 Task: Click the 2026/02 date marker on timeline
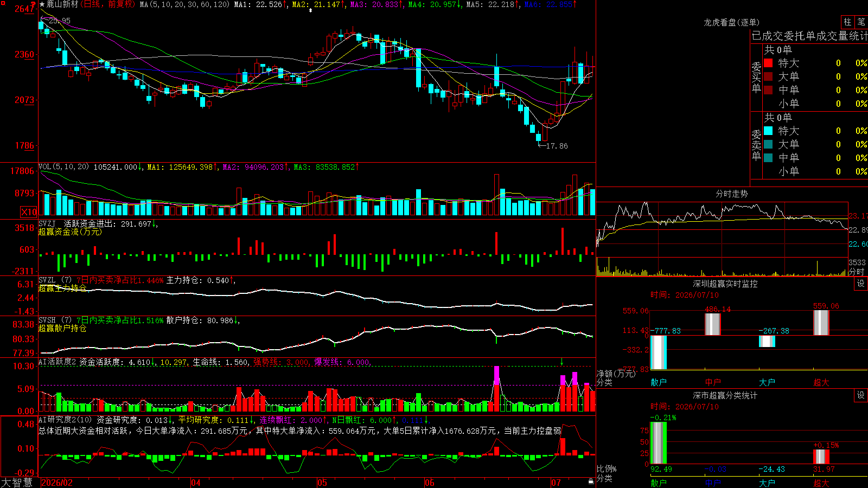point(57,483)
